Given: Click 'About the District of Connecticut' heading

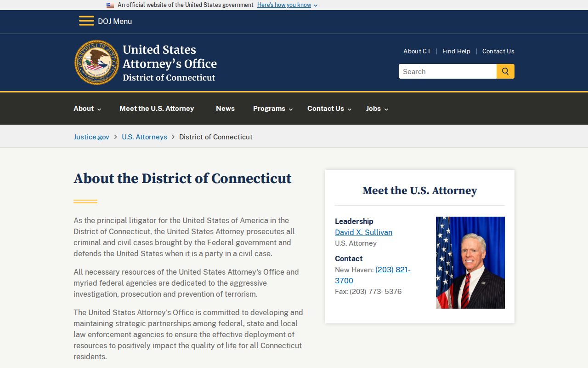Looking at the screenshot, I should tap(182, 178).
